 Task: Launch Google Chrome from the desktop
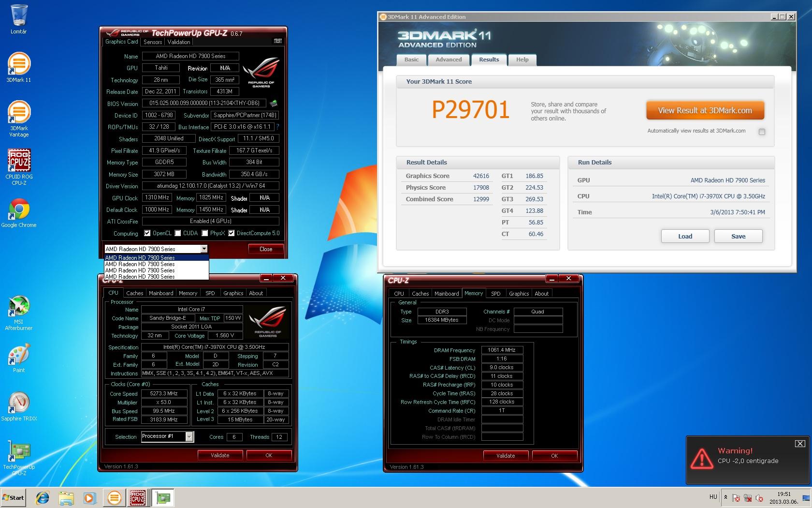coord(19,213)
